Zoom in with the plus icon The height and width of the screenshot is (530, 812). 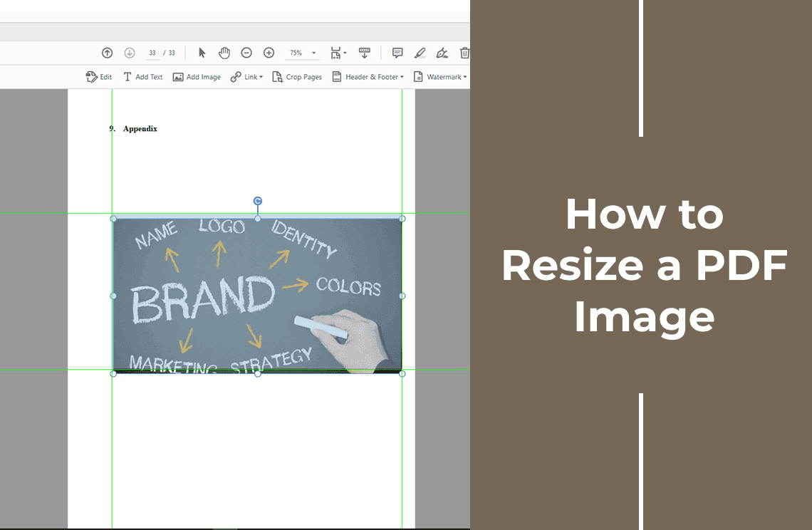pos(269,53)
